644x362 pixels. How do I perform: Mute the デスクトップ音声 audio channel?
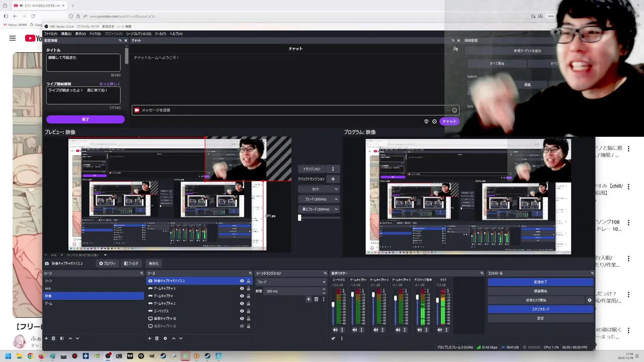pyautogui.click(x=419, y=330)
